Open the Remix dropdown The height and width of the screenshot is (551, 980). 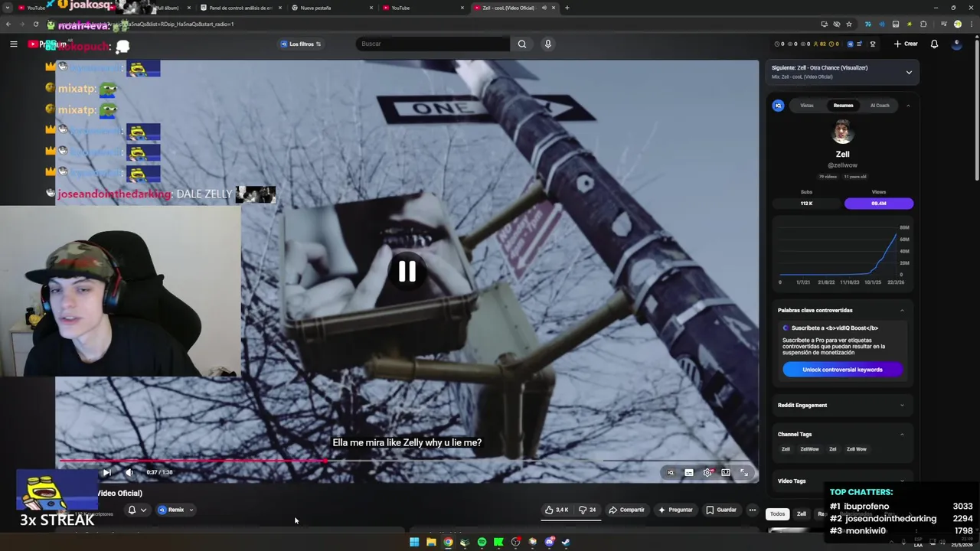coord(175,510)
